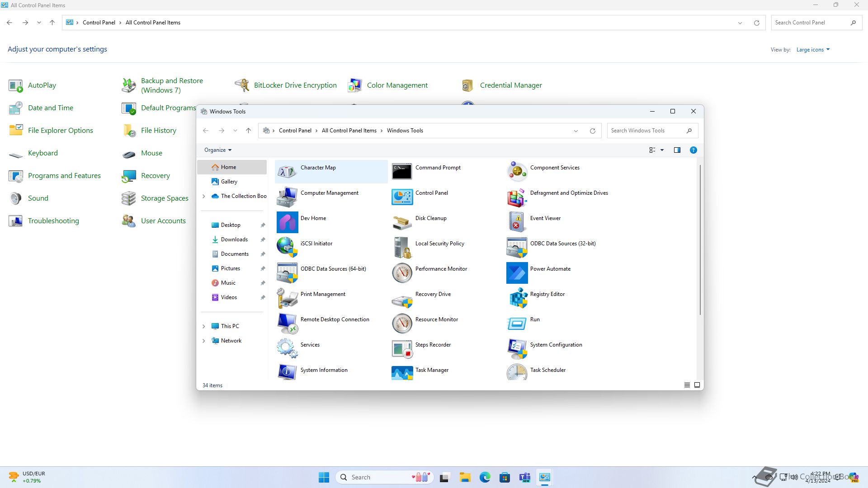Click the Search Windows Tools field
This screenshot has width=868, height=488.
click(x=652, y=131)
